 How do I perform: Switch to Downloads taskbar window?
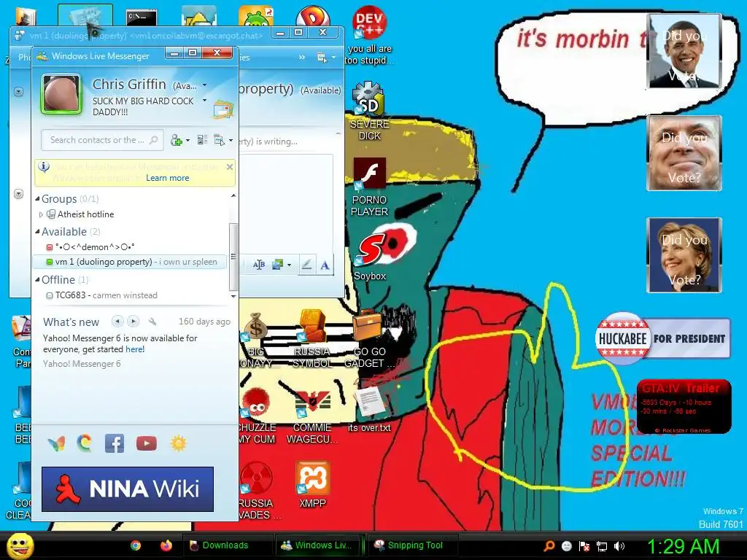point(228,545)
